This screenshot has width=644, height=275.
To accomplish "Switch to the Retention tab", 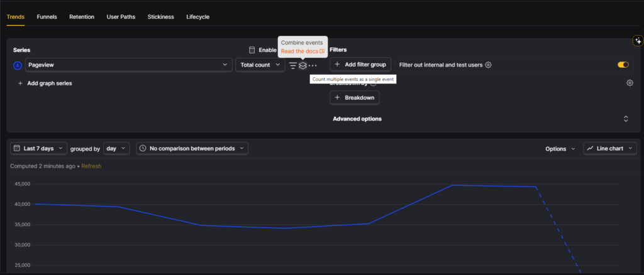I will click(82, 17).
